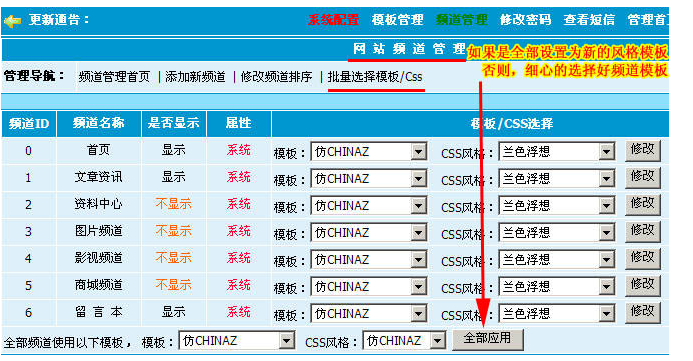The width and height of the screenshot is (693, 361).
Task: Select the 资料中心 channel name cell
Action: 99,204
